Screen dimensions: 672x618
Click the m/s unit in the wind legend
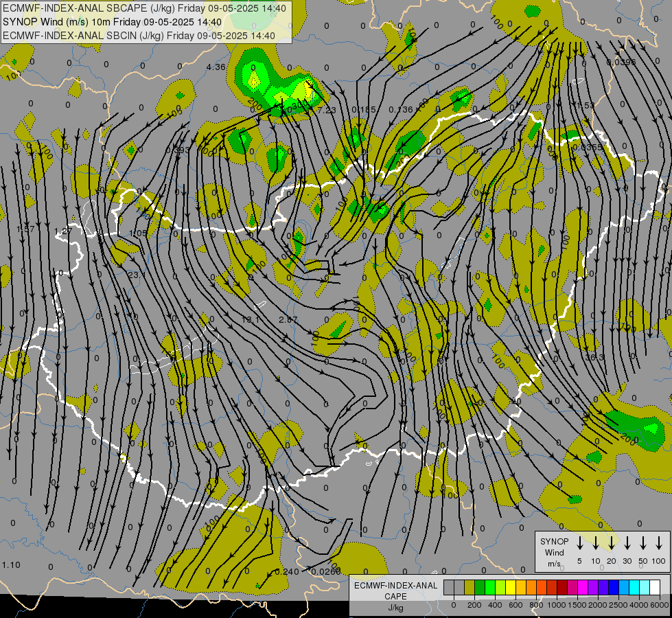point(554,564)
